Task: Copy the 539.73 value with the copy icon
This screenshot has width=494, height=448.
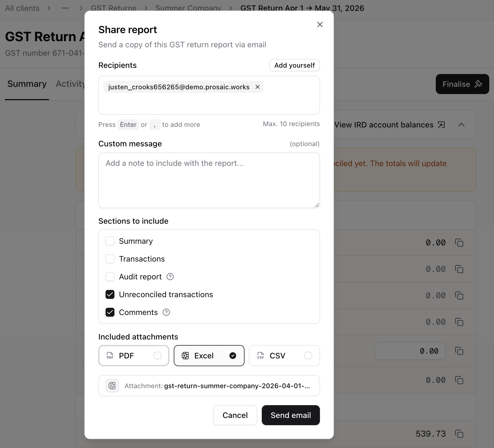Action: point(459,434)
